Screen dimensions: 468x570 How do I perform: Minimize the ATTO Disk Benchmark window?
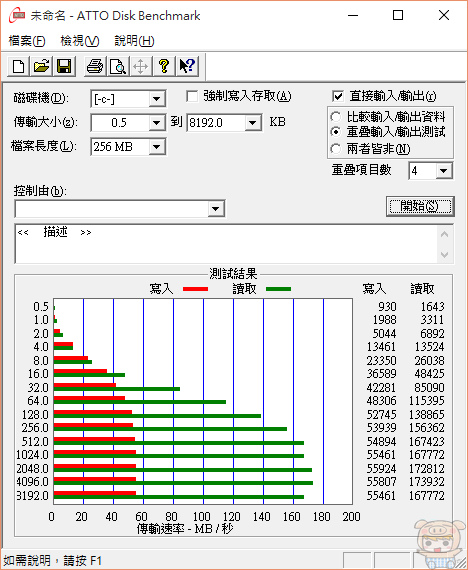[353, 15]
